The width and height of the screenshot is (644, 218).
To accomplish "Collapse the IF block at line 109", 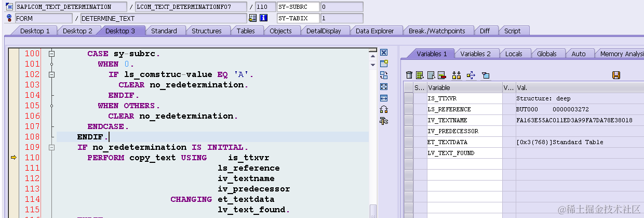I will click(x=51, y=147).
